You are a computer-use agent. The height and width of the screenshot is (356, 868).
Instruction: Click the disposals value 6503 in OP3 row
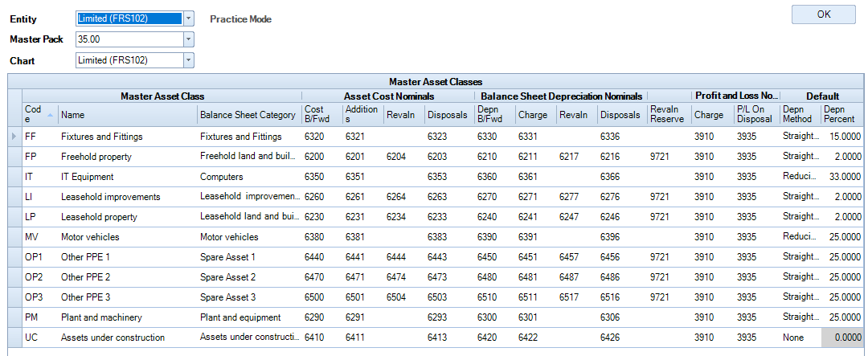tap(449, 297)
